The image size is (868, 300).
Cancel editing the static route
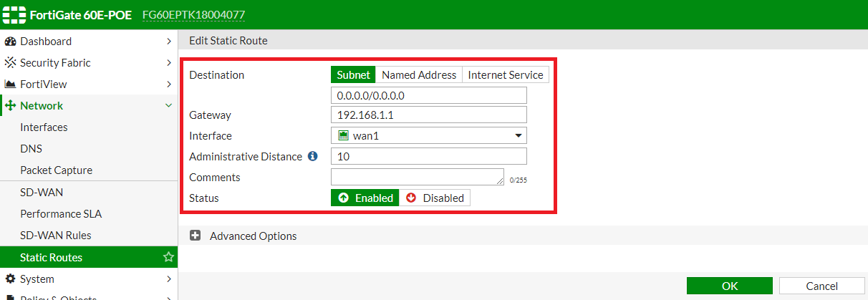coord(821,286)
